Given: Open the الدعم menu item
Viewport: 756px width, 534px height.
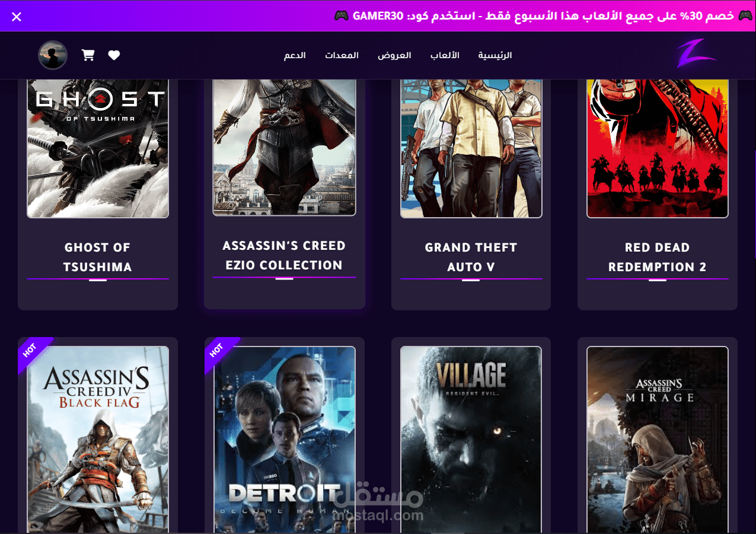Looking at the screenshot, I should (x=295, y=55).
